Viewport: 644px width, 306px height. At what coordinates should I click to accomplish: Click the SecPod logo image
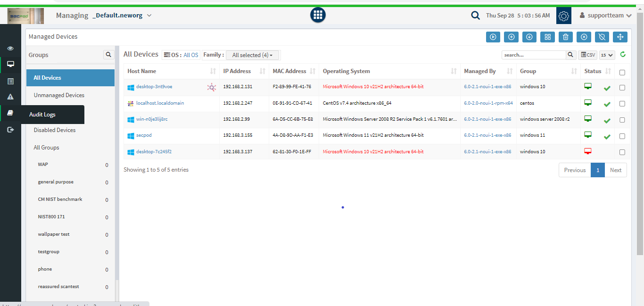coord(25,16)
